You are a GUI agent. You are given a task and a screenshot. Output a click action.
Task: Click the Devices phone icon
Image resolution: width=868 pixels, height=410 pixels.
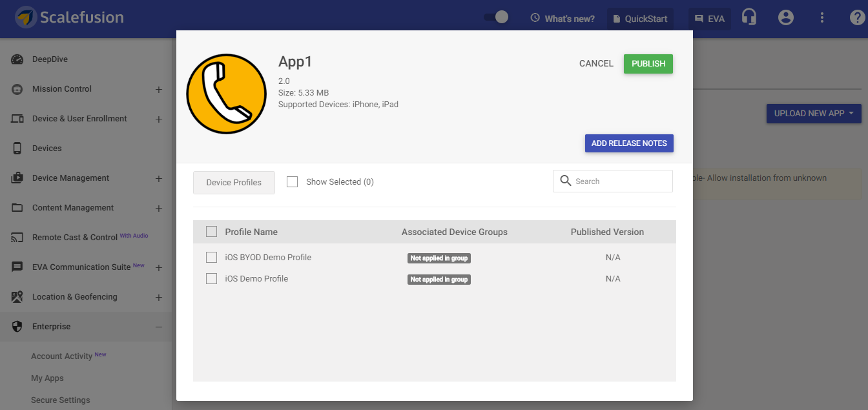point(17,149)
